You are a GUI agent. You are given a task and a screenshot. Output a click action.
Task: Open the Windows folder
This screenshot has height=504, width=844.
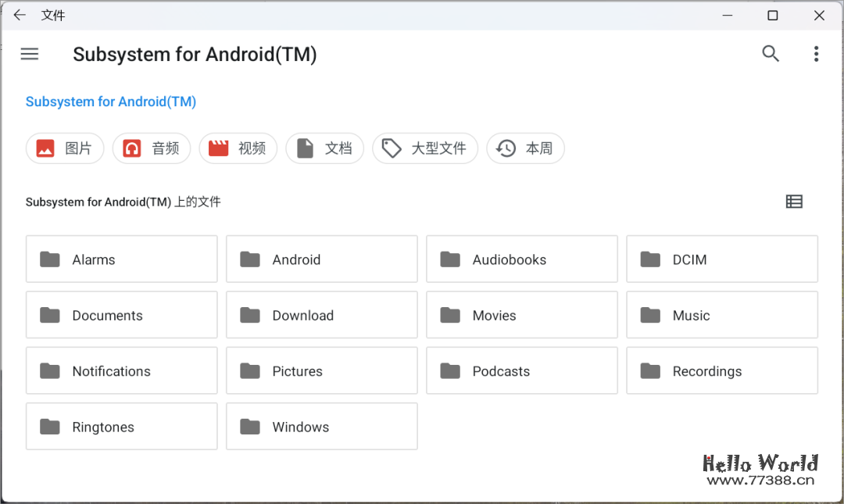coord(321,427)
